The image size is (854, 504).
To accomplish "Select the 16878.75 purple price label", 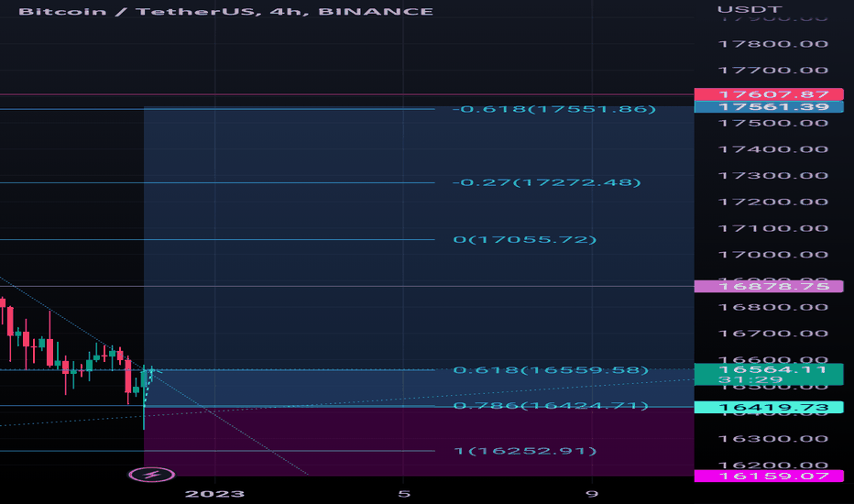I will point(769,286).
